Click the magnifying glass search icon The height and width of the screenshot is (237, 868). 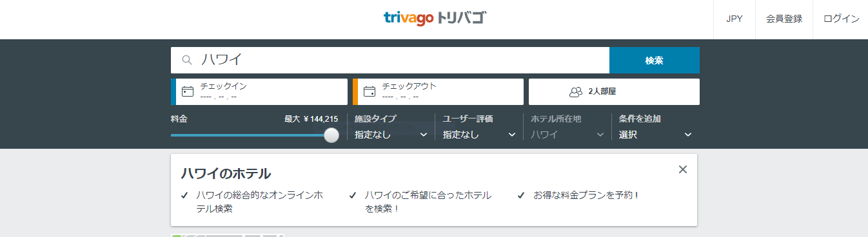[x=188, y=60]
